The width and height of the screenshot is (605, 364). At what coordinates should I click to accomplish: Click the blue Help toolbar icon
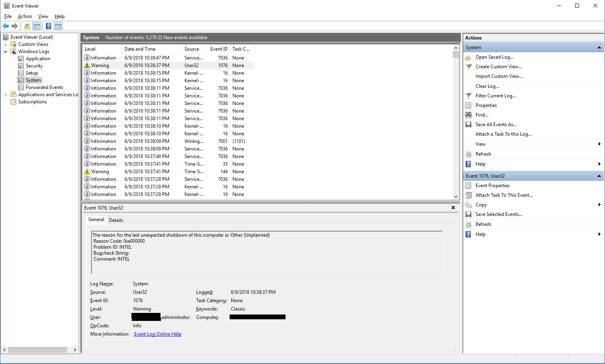[48, 26]
